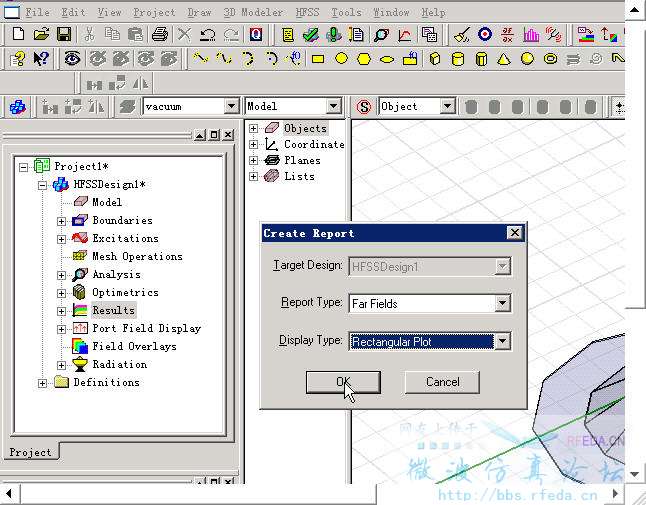Select the Draw box tool
The height and width of the screenshot is (505, 646).
[x=435, y=59]
